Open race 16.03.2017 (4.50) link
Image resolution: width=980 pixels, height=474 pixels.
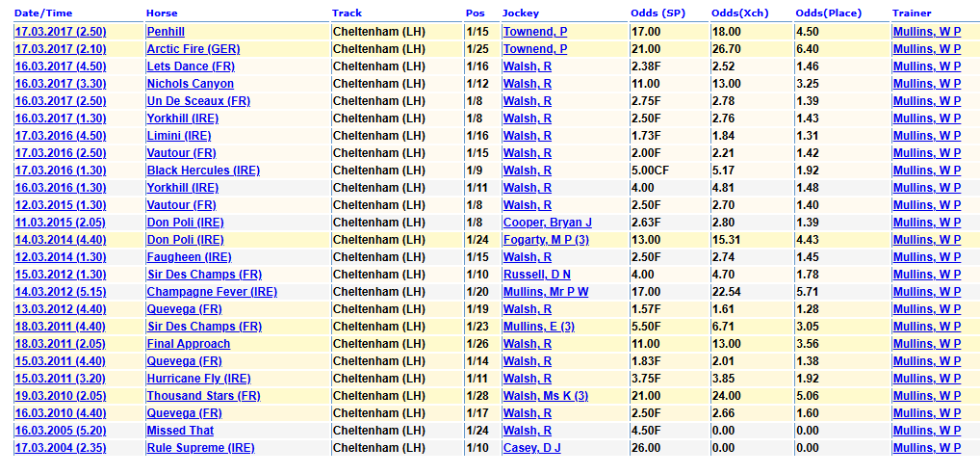60,66
